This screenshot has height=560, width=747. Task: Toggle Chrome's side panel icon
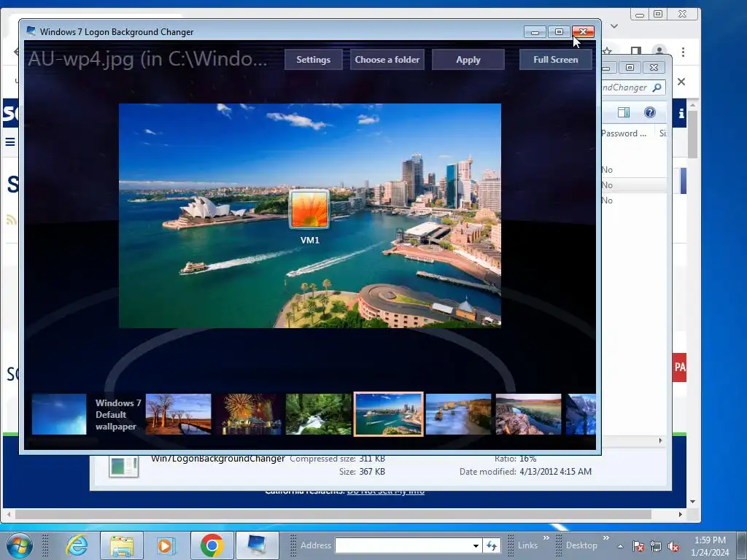635,51
